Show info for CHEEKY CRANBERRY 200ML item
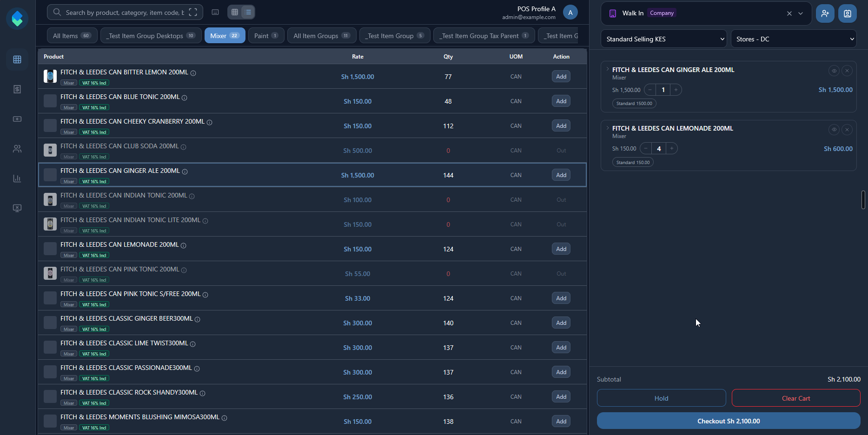 point(210,122)
